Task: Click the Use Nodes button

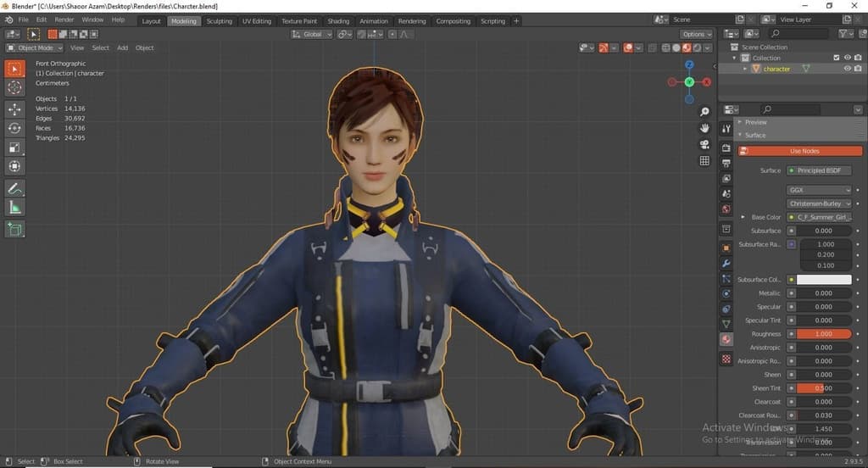Action: 804,151
